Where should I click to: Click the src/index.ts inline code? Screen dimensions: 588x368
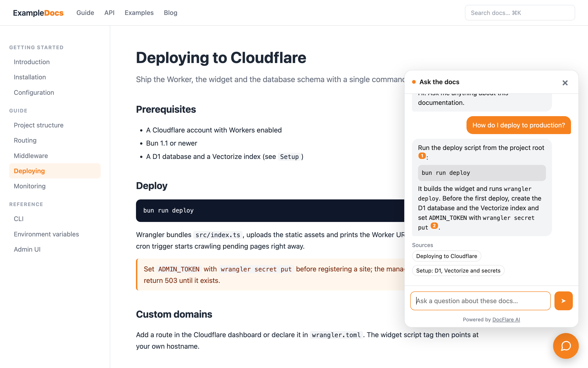pos(218,235)
